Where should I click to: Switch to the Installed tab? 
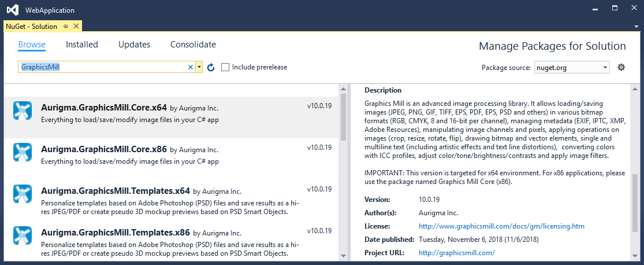pos(82,45)
